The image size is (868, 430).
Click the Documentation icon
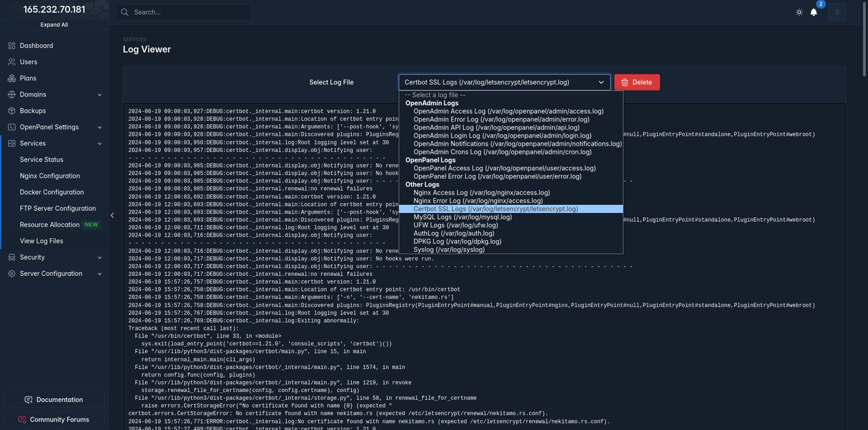[x=28, y=399]
